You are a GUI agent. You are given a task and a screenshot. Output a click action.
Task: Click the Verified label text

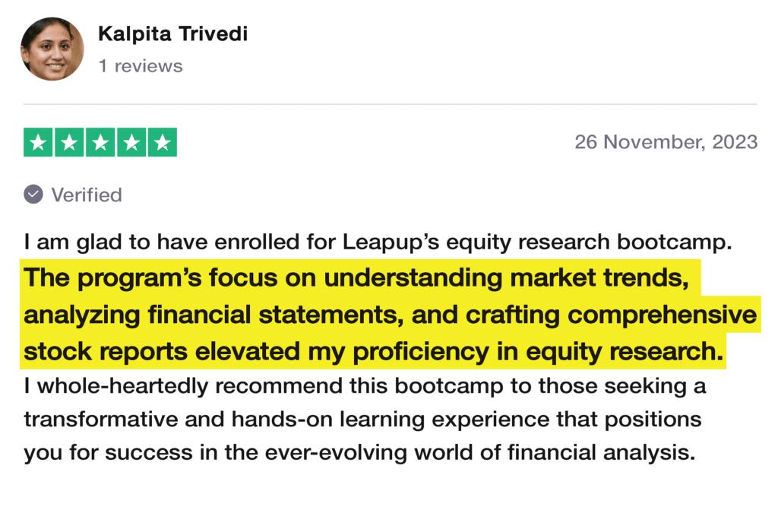[x=87, y=195]
